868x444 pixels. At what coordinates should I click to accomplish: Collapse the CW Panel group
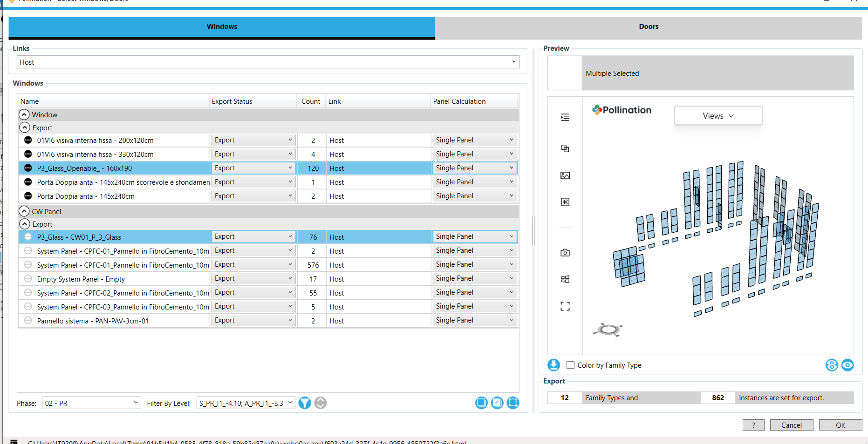(x=24, y=211)
